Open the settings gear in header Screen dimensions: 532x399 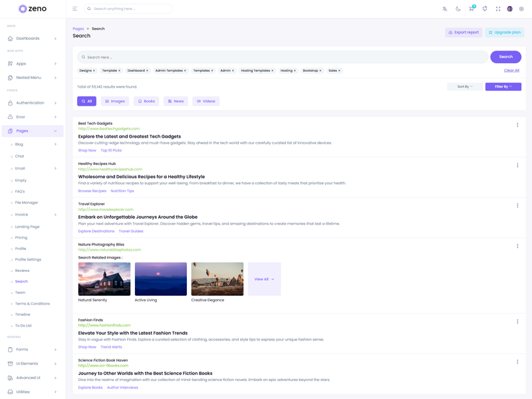(x=521, y=9)
